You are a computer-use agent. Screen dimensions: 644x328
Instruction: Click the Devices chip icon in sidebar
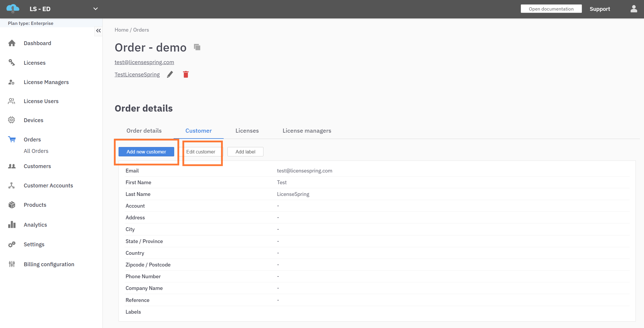click(11, 120)
